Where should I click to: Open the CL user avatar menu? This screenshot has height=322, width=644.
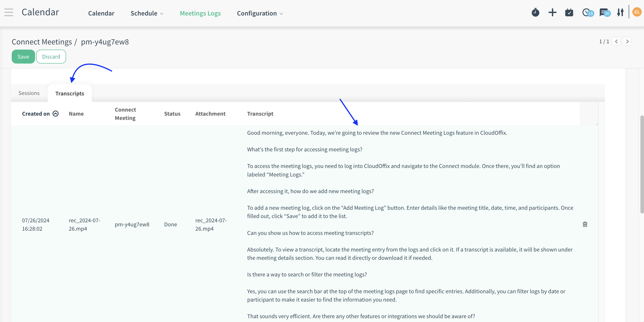[x=637, y=12]
